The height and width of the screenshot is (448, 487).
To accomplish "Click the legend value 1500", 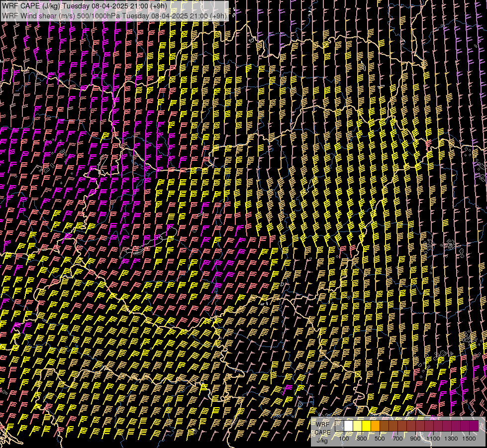I will (469, 439).
